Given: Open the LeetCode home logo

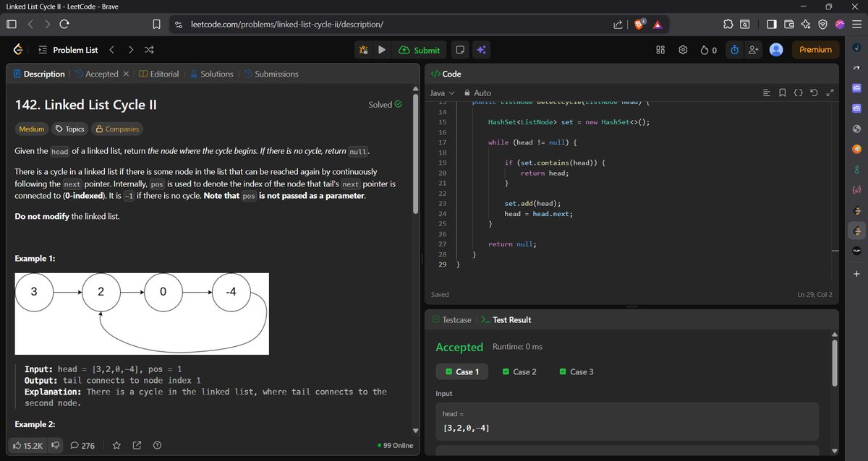Looking at the screenshot, I should click(18, 50).
